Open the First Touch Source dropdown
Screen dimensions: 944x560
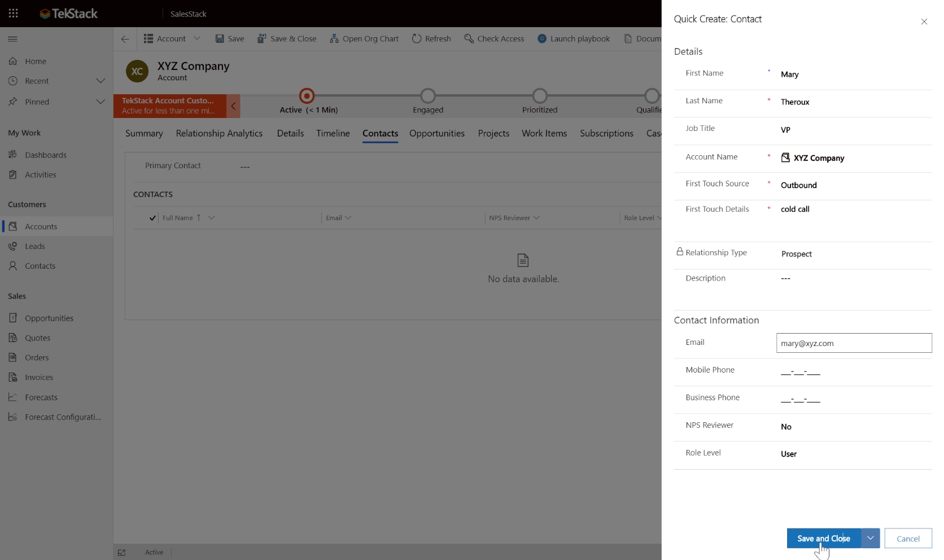(854, 185)
